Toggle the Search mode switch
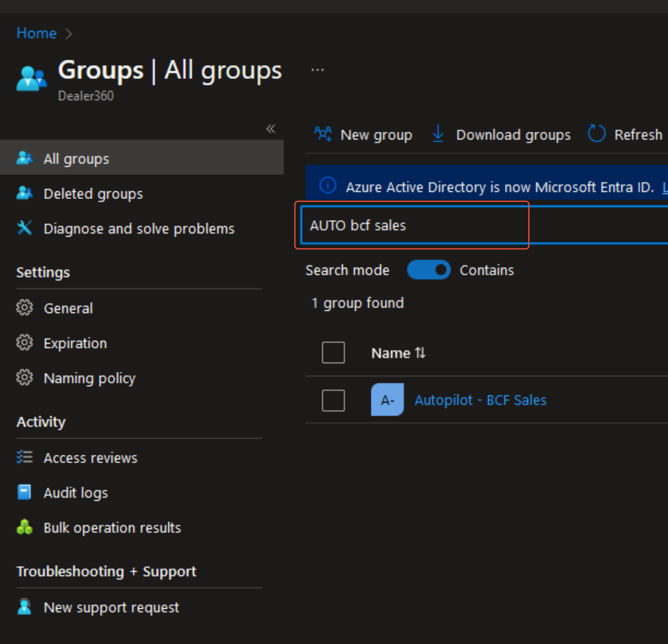 [x=428, y=270]
